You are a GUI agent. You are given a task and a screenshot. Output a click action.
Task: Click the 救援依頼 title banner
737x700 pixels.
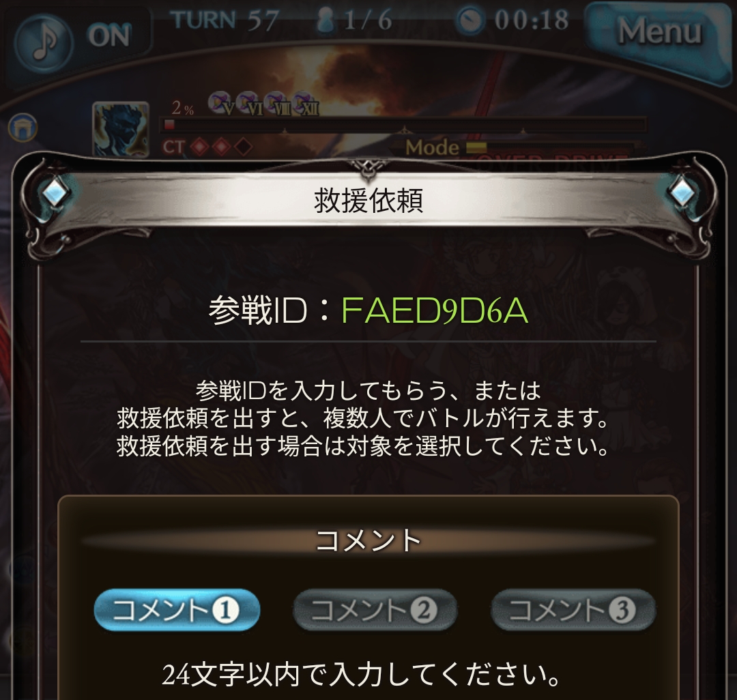[x=369, y=201]
